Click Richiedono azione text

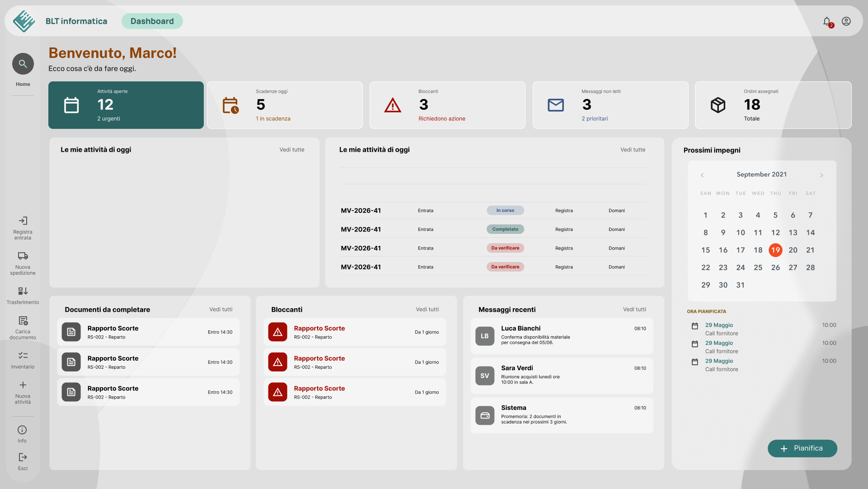click(441, 119)
